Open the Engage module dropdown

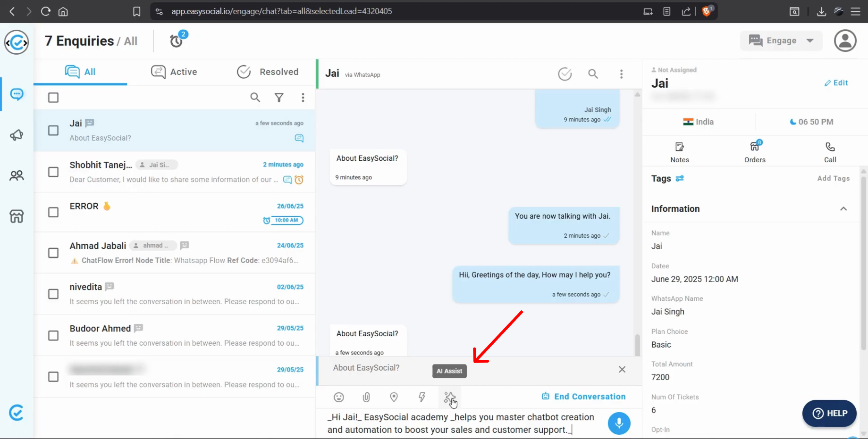tap(781, 41)
